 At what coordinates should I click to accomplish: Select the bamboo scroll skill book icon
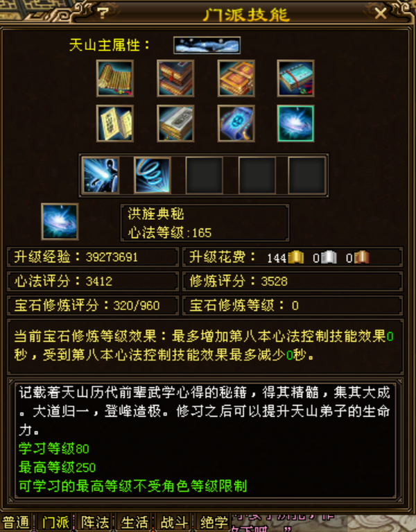(x=114, y=78)
